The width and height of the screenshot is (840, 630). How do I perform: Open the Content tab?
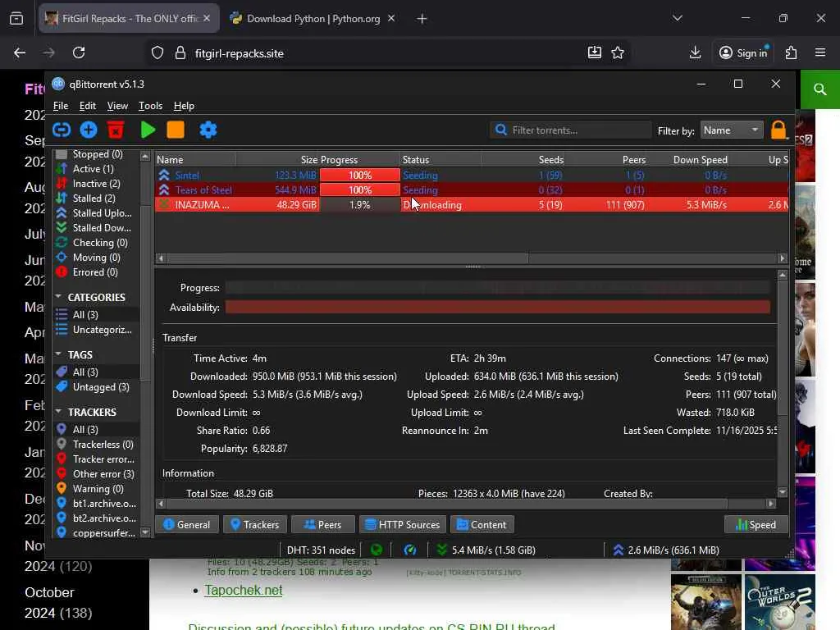[482, 524]
